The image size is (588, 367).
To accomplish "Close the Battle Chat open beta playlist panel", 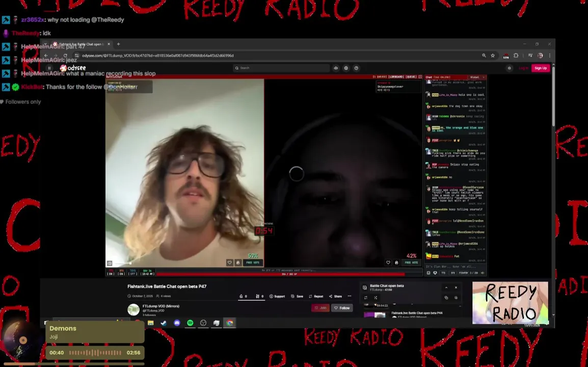I will point(456,287).
